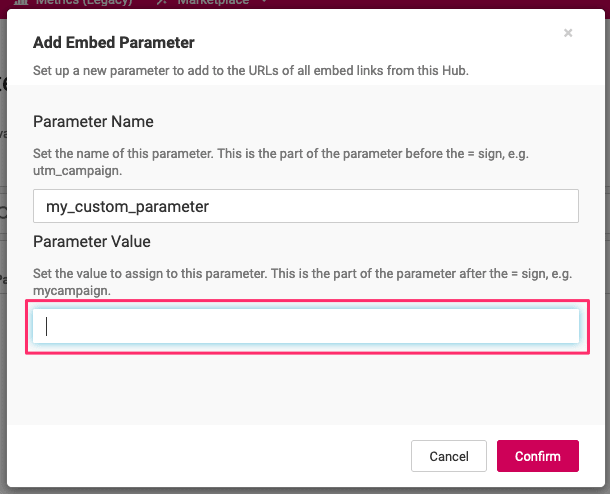Click the empty gray area below the value field
The height and width of the screenshot is (494, 610).
(x=306, y=389)
